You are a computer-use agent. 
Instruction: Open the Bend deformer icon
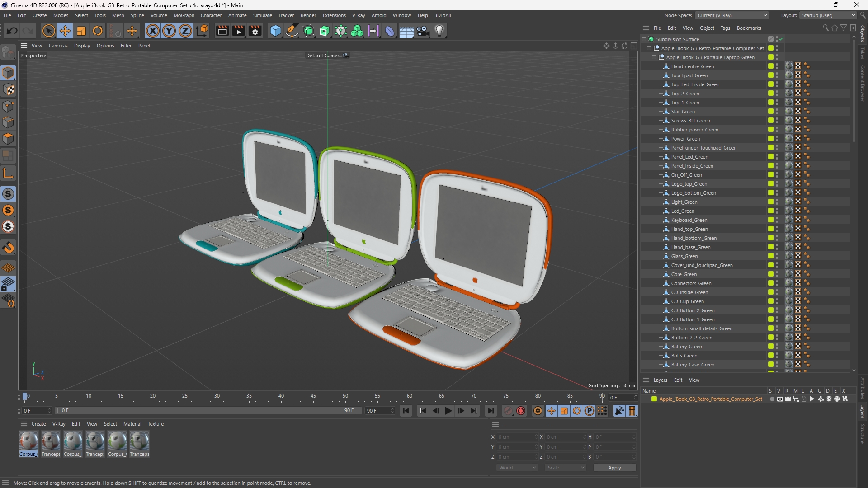(x=390, y=31)
